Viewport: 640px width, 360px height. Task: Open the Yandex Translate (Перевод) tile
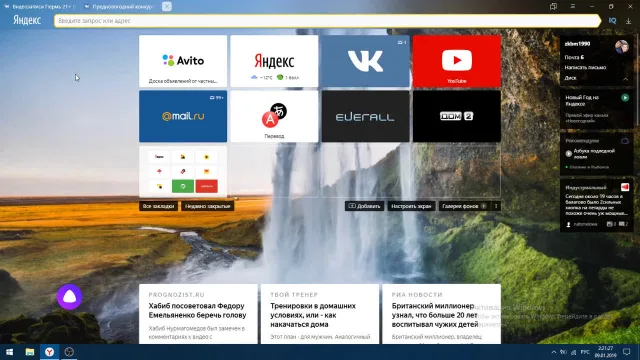(x=274, y=116)
